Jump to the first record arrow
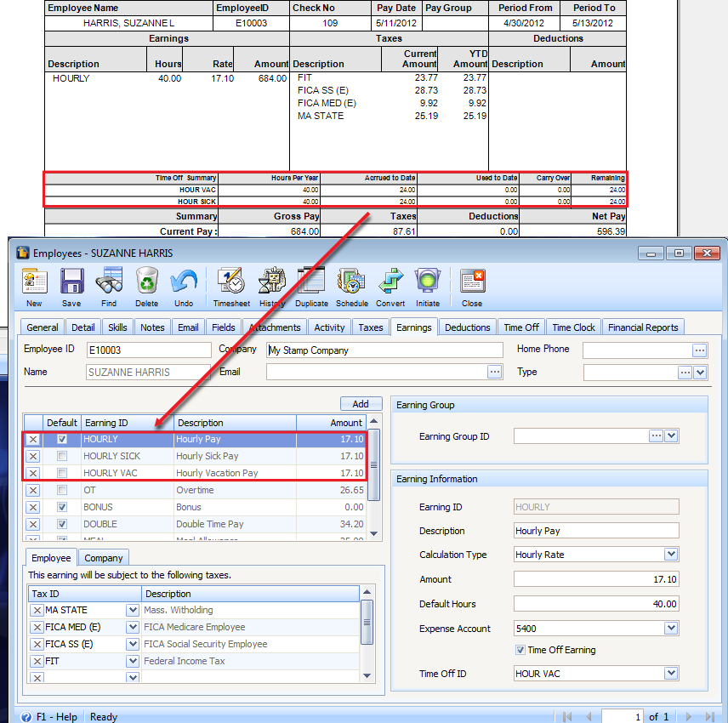This screenshot has height=723, width=728. pos(567,716)
